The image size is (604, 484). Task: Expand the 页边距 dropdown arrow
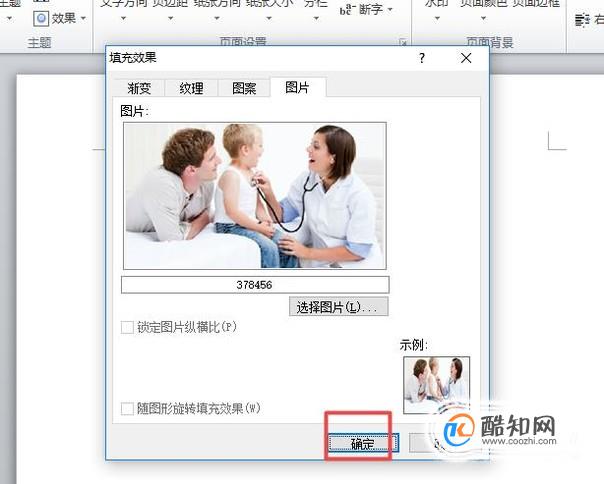[x=170, y=18]
